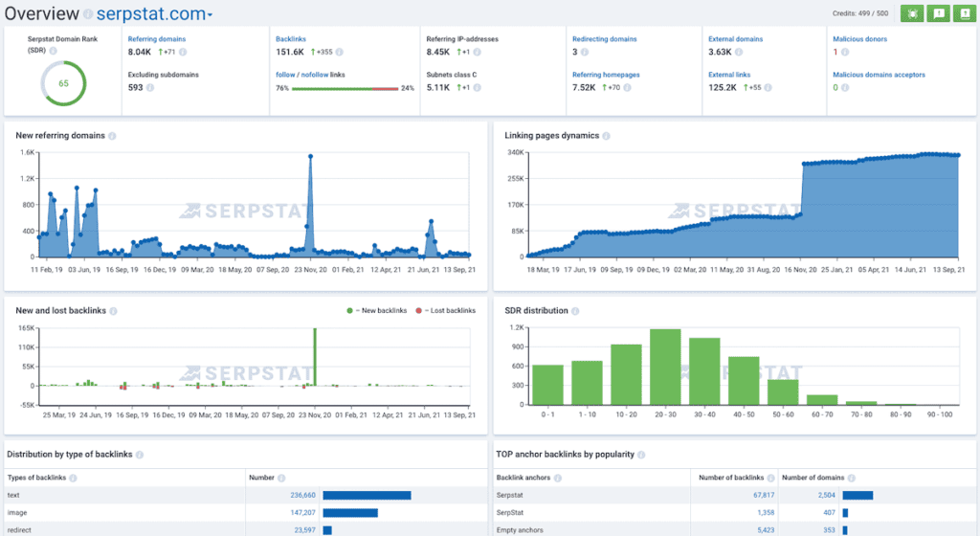Open Referring homepages link
Viewport: 980px width, 536px height.
click(606, 75)
